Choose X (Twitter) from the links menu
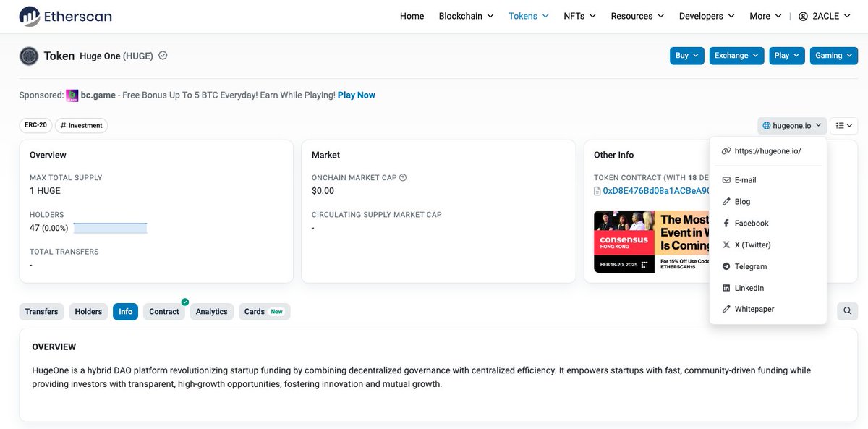The image size is (868, 429). coord(768,245)
